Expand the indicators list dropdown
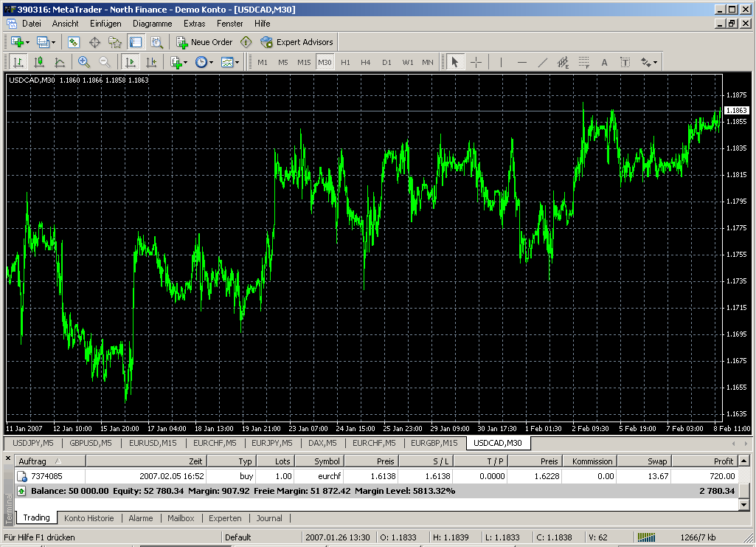Image resolution: width=756 pixels, height=547 pixels. click(x=178, y=62)
